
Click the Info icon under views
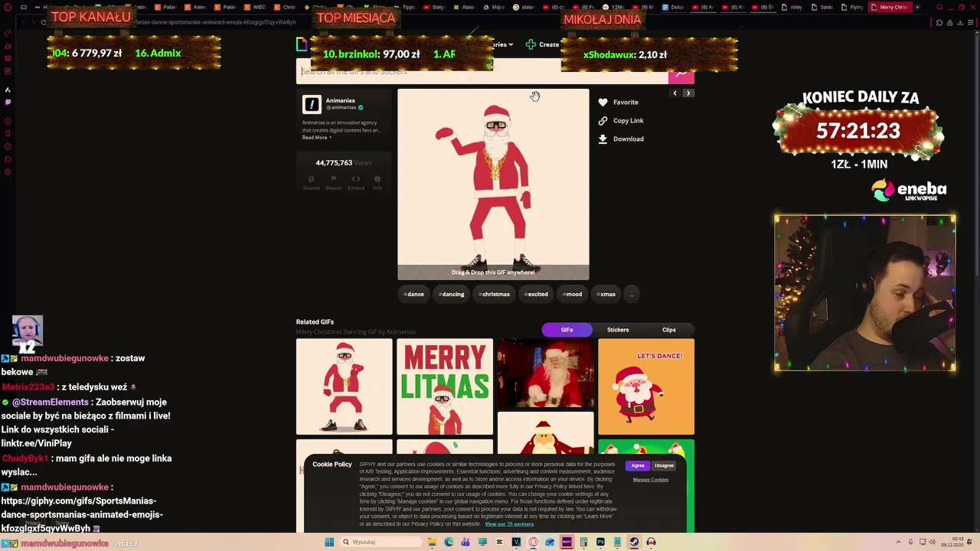[x=377, y=179]
